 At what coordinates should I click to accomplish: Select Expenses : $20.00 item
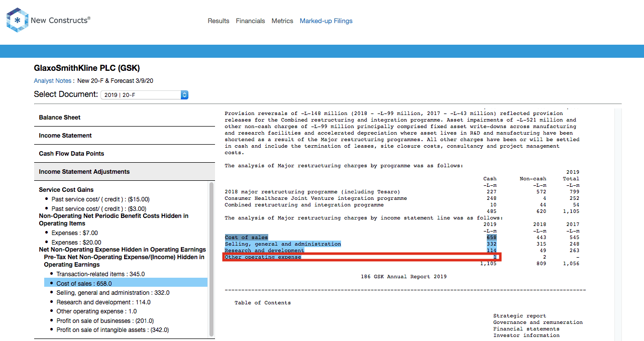pos(76,243)
